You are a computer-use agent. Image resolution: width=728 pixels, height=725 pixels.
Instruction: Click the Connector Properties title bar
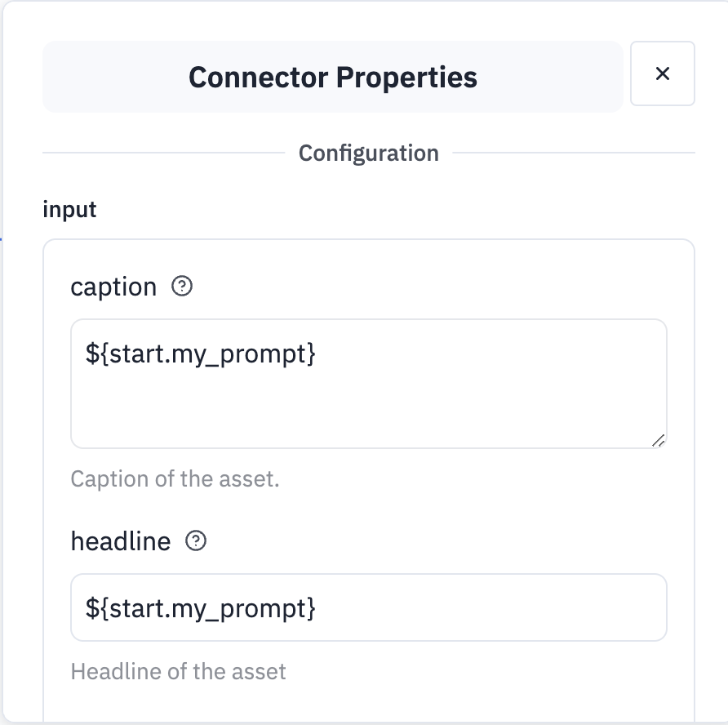click(x=333, y=77)
